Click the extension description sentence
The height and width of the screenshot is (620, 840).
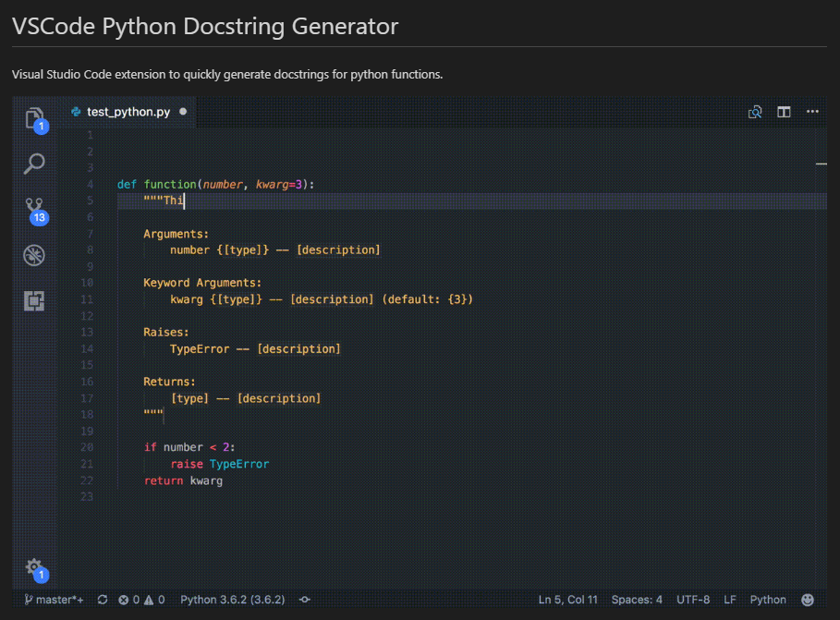pyautogui.click(x=227, y=75)
